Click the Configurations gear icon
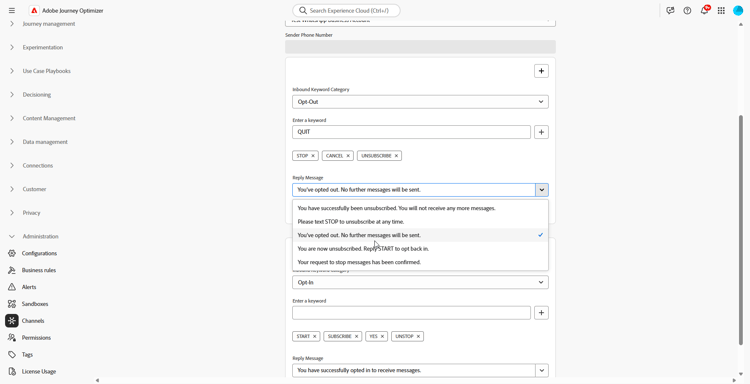This screenshot has height=384, width=750. pyautogui.click(x=12, y=253)
